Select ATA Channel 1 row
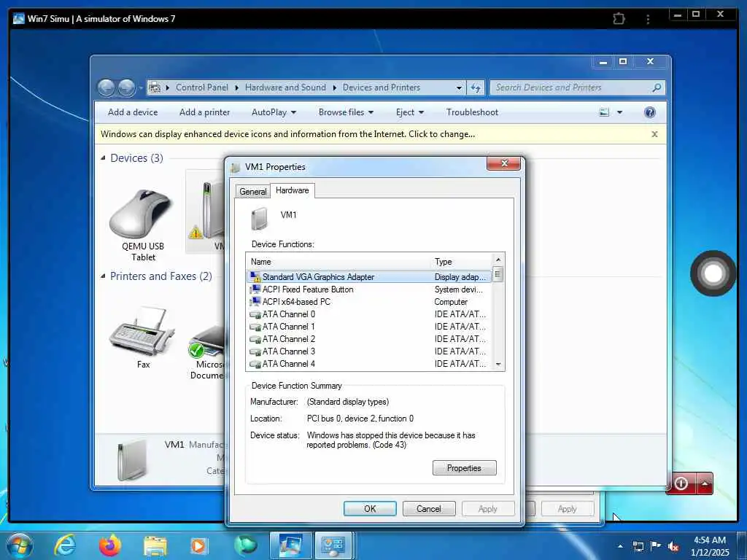747x560 pixels. coord(369,326)
